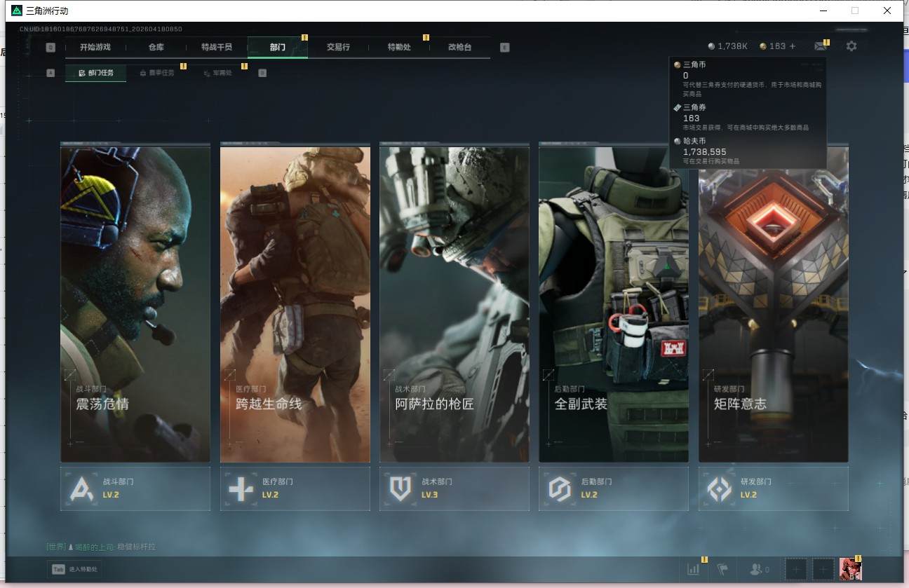Select the 部门 tab
This screenshot has width=909, height=588.
tap(278, 47)
